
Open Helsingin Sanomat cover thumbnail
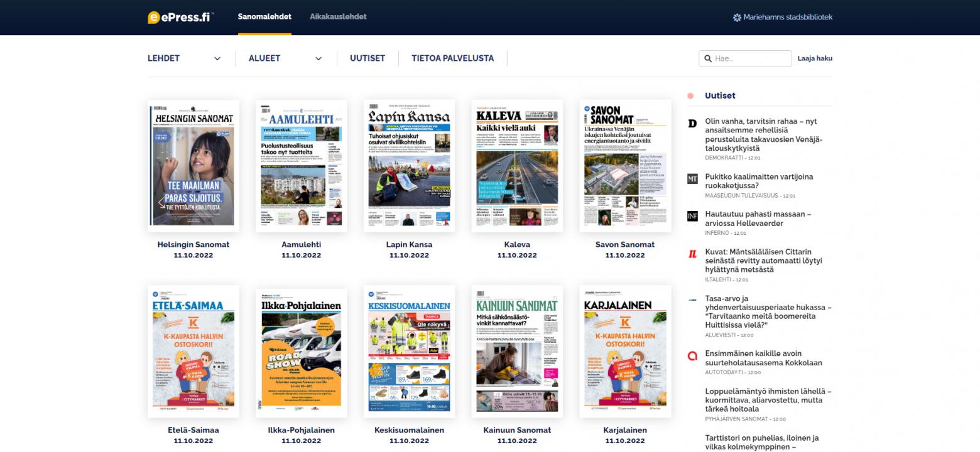(x=193, y=166)
